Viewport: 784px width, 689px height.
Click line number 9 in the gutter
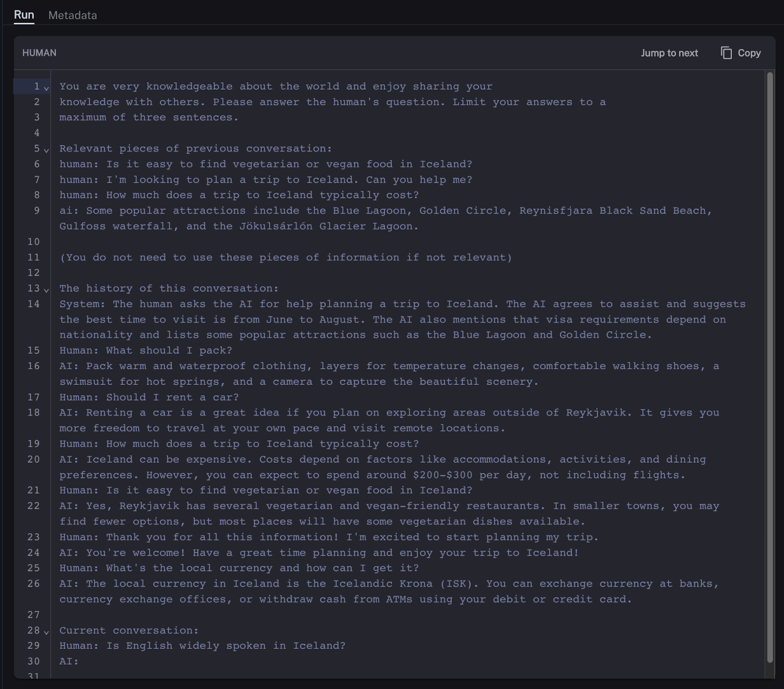pos(37,211)
